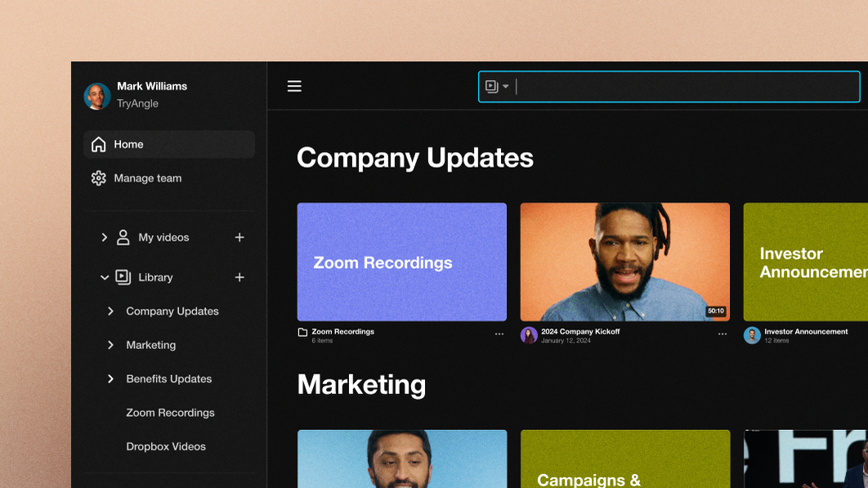
Task: Open the first Marketing video with blue background
Action: (402, 459)
